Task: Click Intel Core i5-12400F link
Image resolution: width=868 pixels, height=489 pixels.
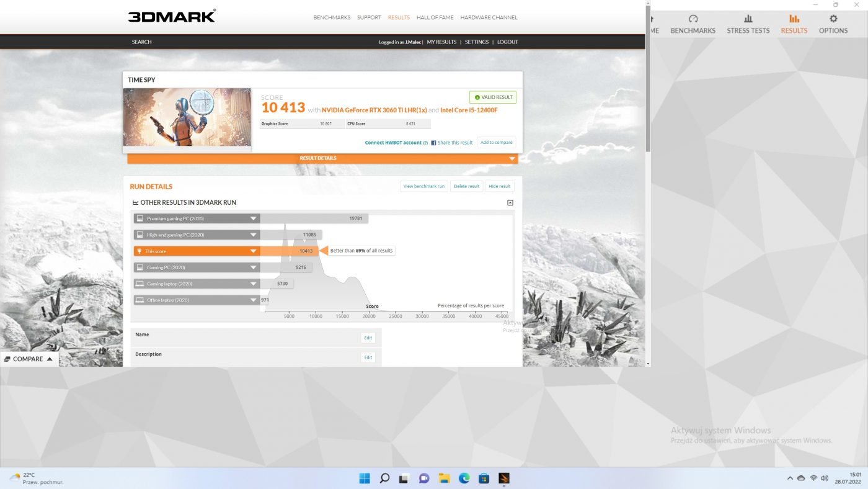Action: point(469,110)
